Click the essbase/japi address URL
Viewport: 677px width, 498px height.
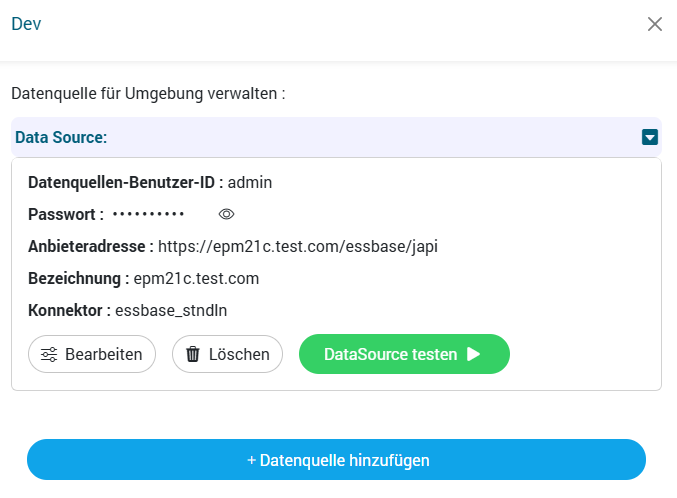298,246
